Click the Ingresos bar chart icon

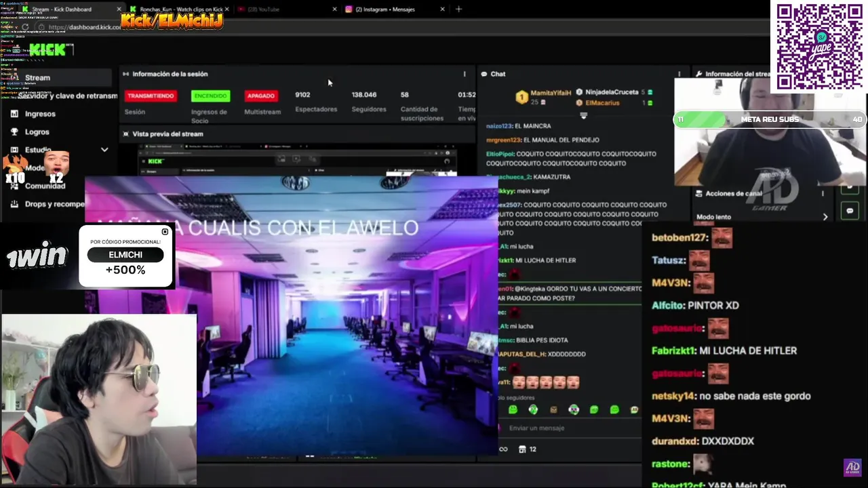coord(14,114)
